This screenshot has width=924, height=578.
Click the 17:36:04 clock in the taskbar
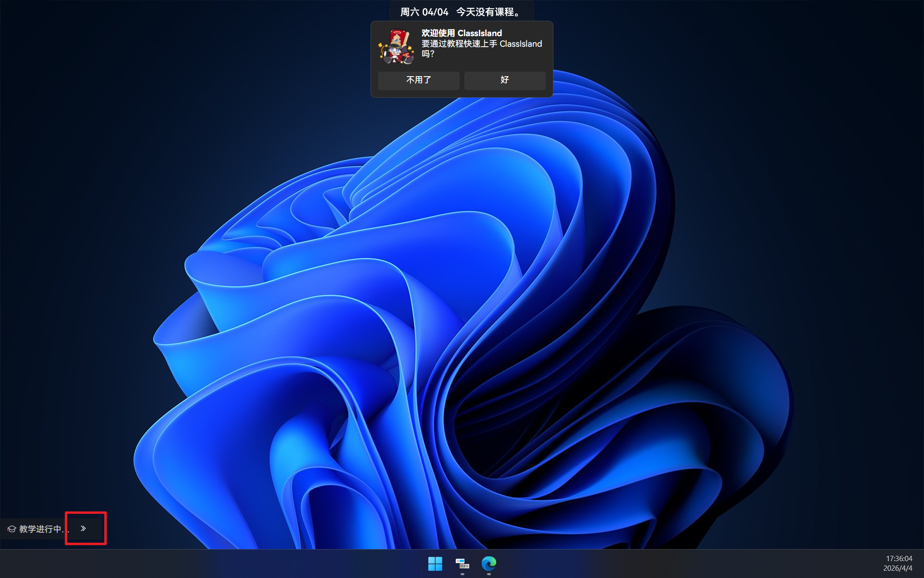pyautogui.click(x=898, y=559)
